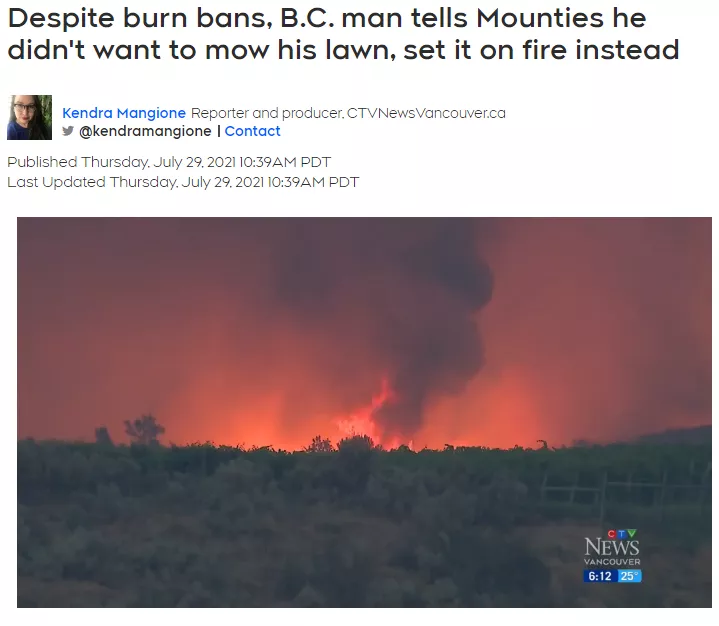
Task: Click the Reporter and producer title text
Action: click(x=266, y=113)
